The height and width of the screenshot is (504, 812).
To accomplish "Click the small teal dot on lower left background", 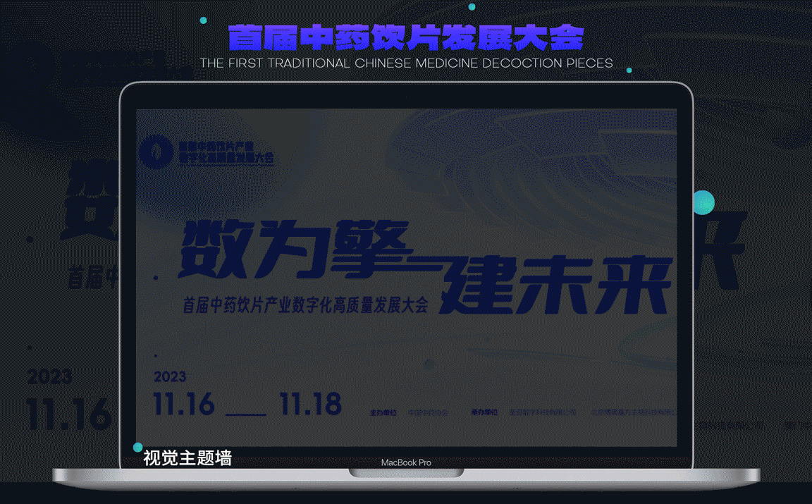I will tap(29, 348).
